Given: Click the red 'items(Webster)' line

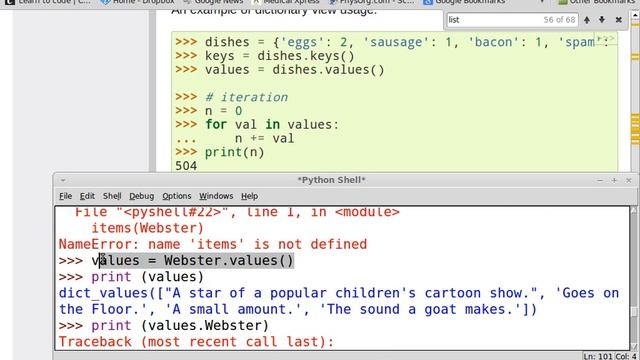Looking at the screenshot, I should tap(147, 228).
